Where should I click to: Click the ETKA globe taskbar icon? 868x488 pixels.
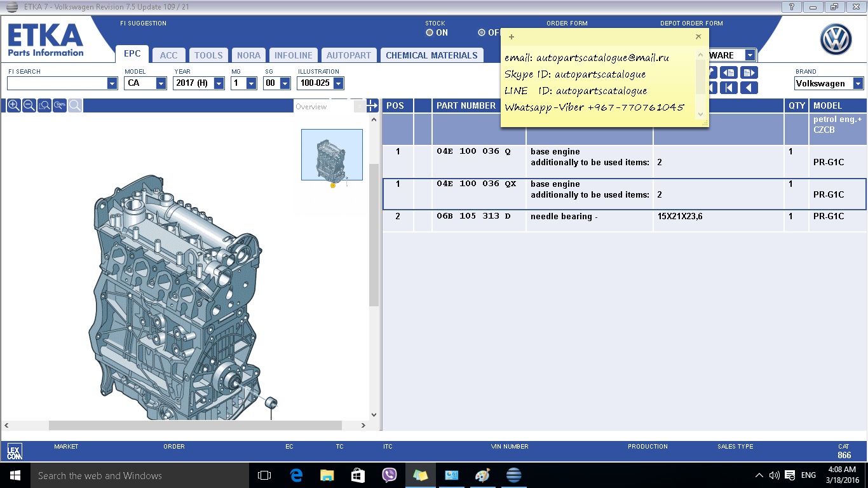[x=514, y=475]
